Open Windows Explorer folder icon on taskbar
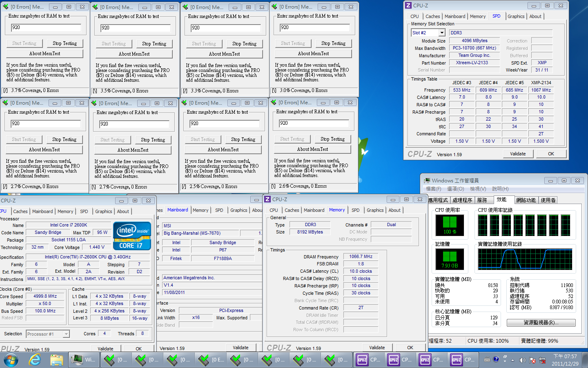 coord(56,360)
